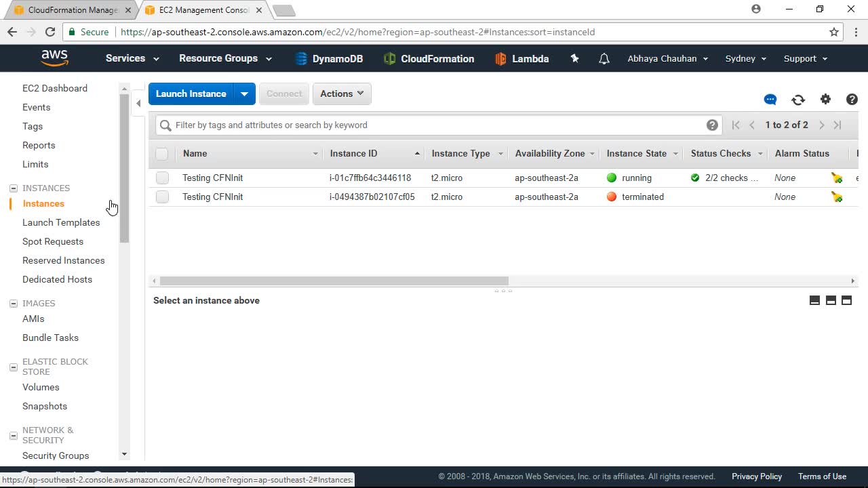The image size is (868, 488).
Task: Maximize the details pane layout icon
Action: coord(846,300)
